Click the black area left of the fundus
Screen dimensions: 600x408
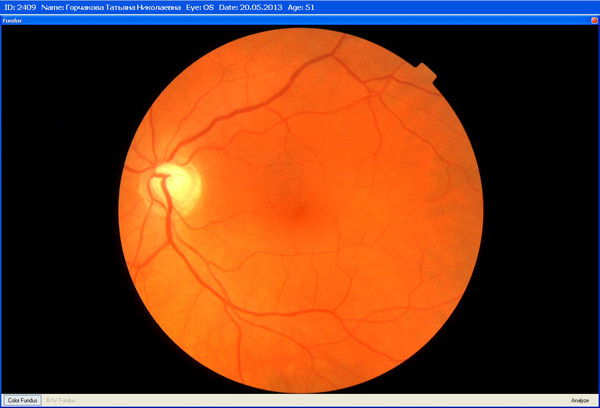tap(60, 210)
